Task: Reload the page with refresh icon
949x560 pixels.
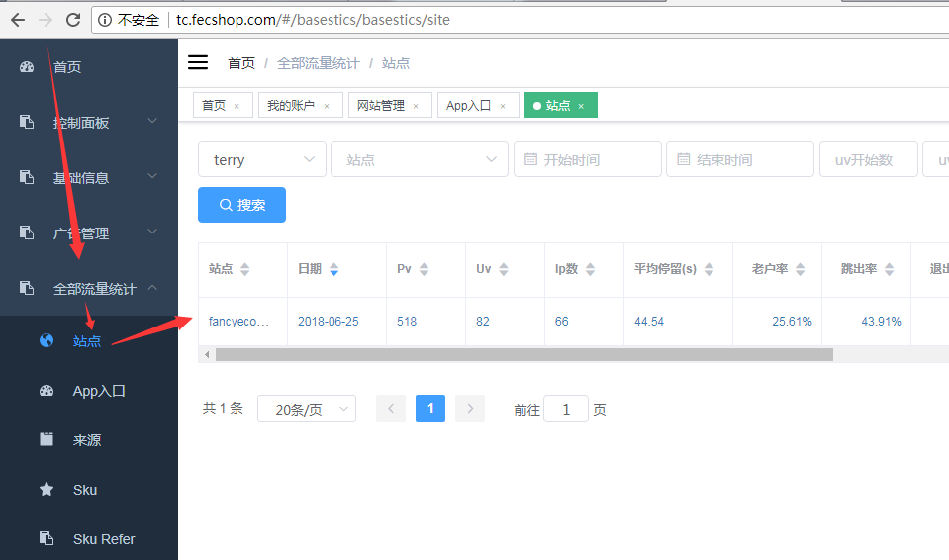Action: pos(73,20)
